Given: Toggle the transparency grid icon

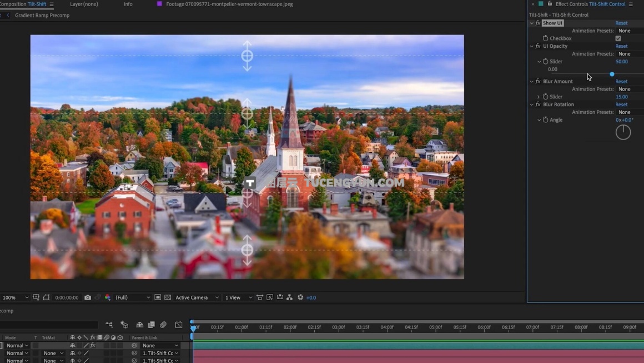Looking at the screenshot, I should coord(168,297).
